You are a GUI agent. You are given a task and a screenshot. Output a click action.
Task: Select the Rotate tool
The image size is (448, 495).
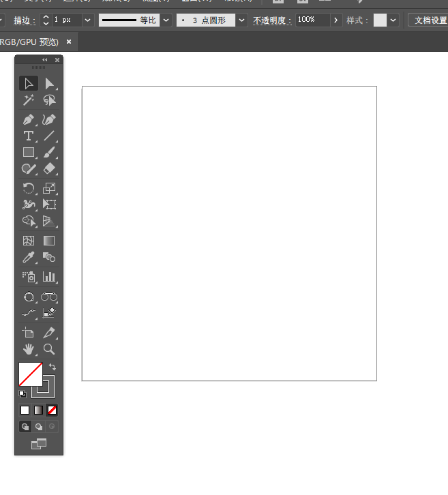click(29, 188)
